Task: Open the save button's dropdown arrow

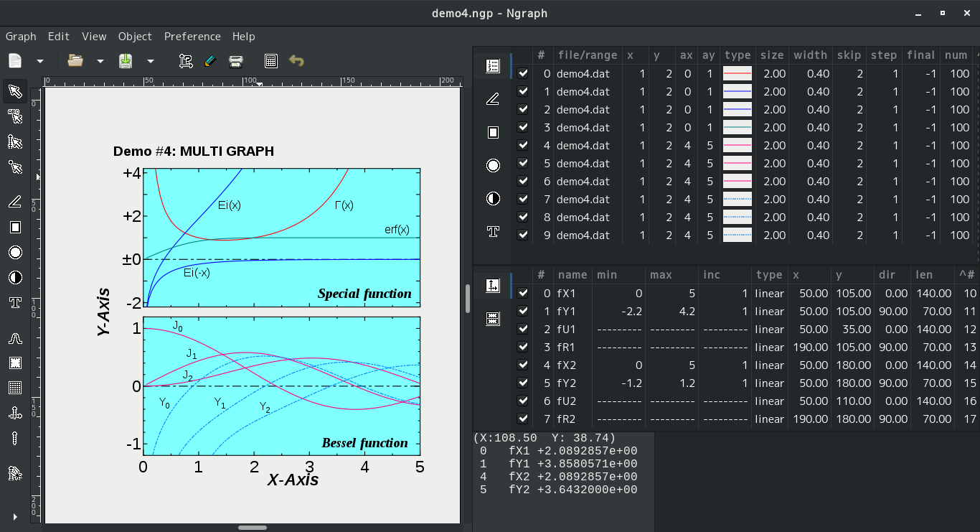Action: tap(150, 61)
